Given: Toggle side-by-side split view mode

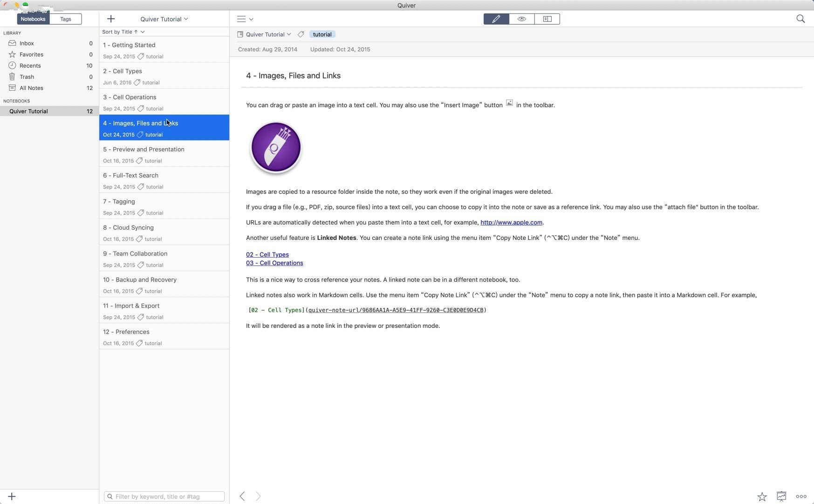Looking at the screenshot, I should tap(547, 19).
